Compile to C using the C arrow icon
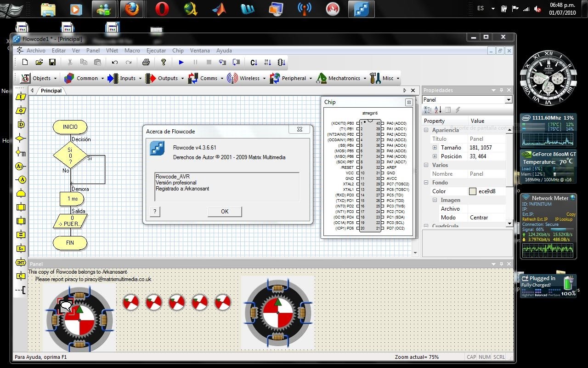 click(254, 62)
